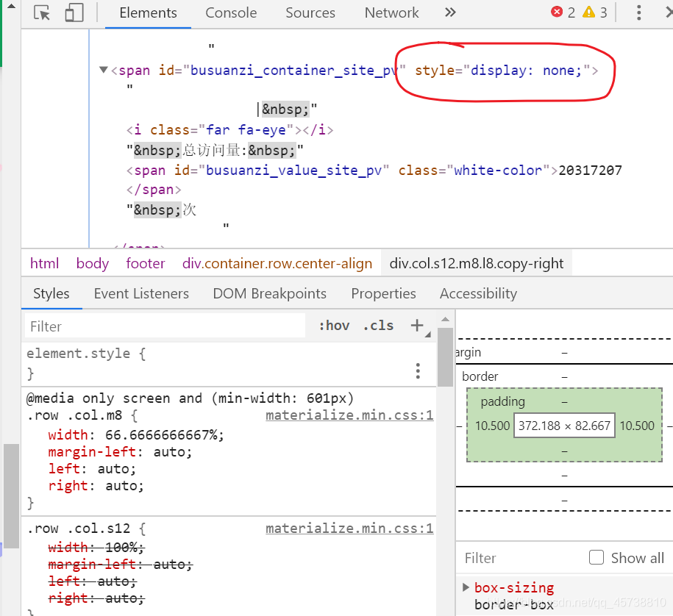Edit the width 66.6666666667% value
The width and height of the screenshot is (673, 616).
[x=162, y=435]
